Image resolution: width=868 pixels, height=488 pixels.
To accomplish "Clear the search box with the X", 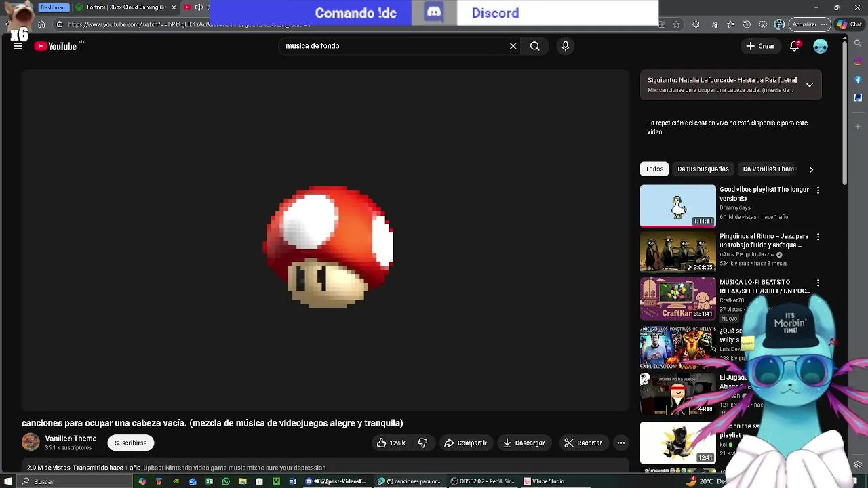I will click(x=513, y=46).
